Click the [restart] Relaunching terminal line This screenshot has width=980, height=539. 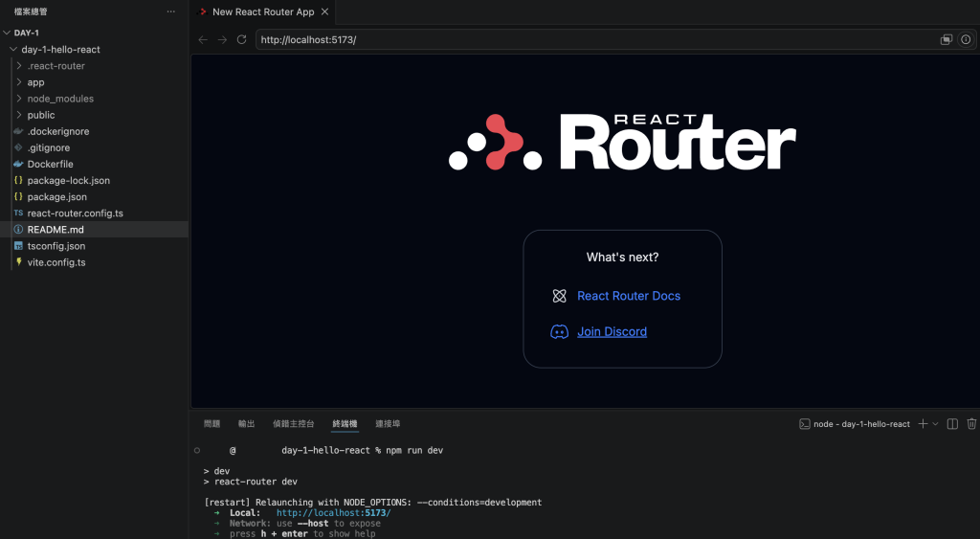coord(373,502)
